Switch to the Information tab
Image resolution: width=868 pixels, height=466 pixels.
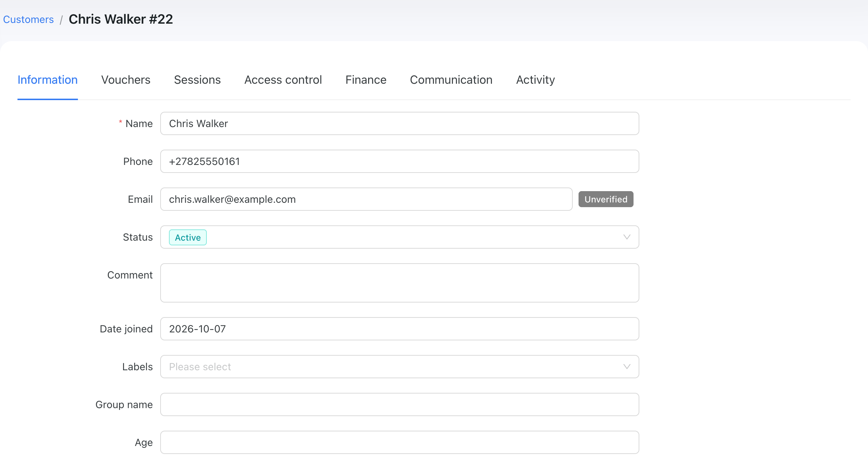[x=48, y=80]
